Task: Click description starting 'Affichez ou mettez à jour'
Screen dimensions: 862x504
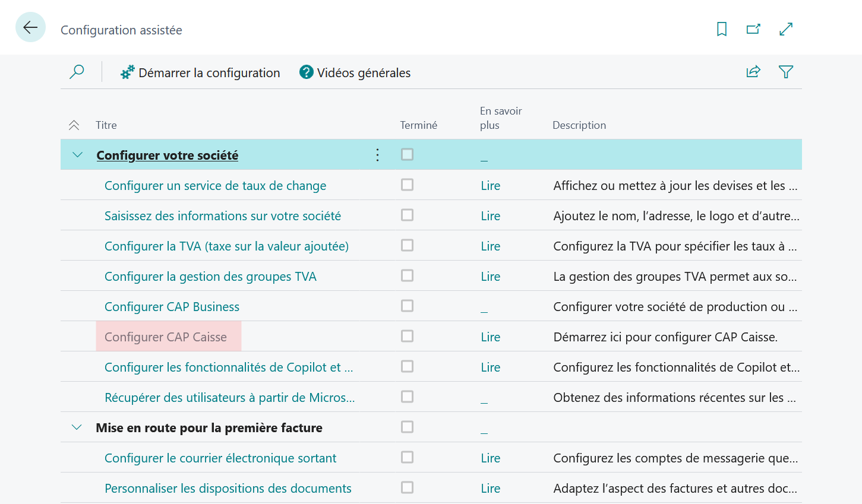Action: coord(675,186)
